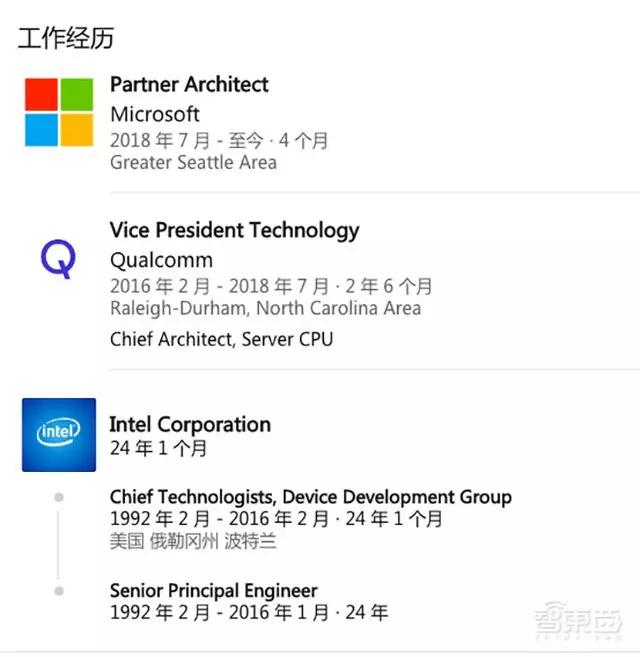Screen dimensions: 640x657
Task: Click the Intel 24 年 1 个月 duration
Action: [x=158, y=448]
